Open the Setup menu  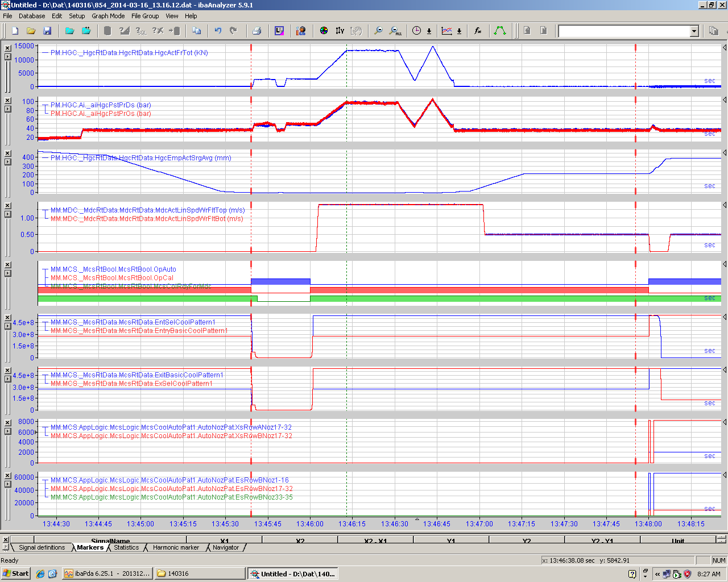(77, 16)
